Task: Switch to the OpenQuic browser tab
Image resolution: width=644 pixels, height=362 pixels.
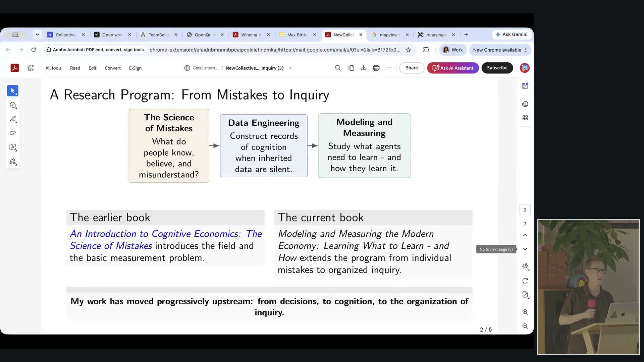Action: point(205,35)
